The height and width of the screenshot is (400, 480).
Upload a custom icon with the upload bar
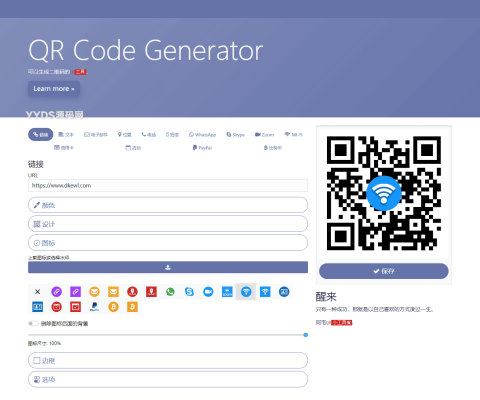pyautogui.click(x=168, y=267)
